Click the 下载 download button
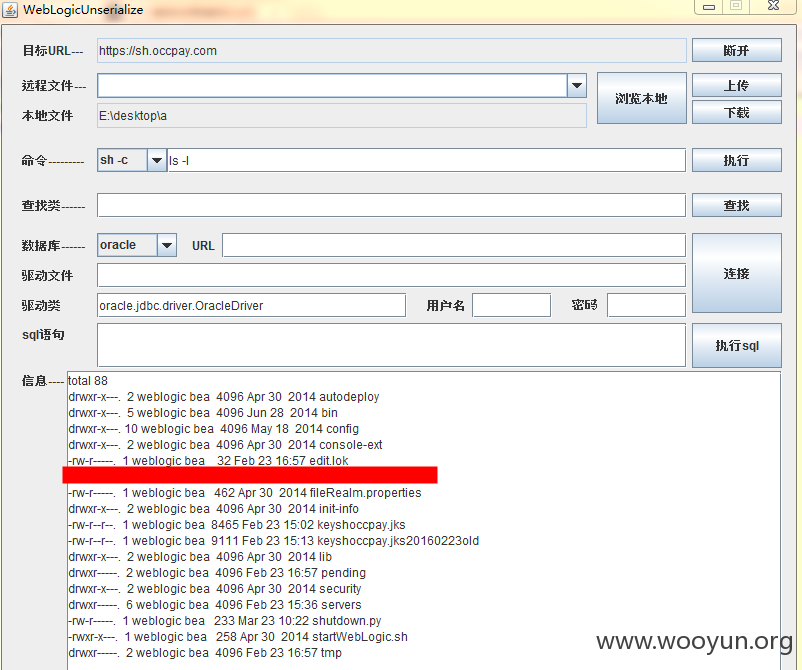Screen dimensions: 802x670 737,112
